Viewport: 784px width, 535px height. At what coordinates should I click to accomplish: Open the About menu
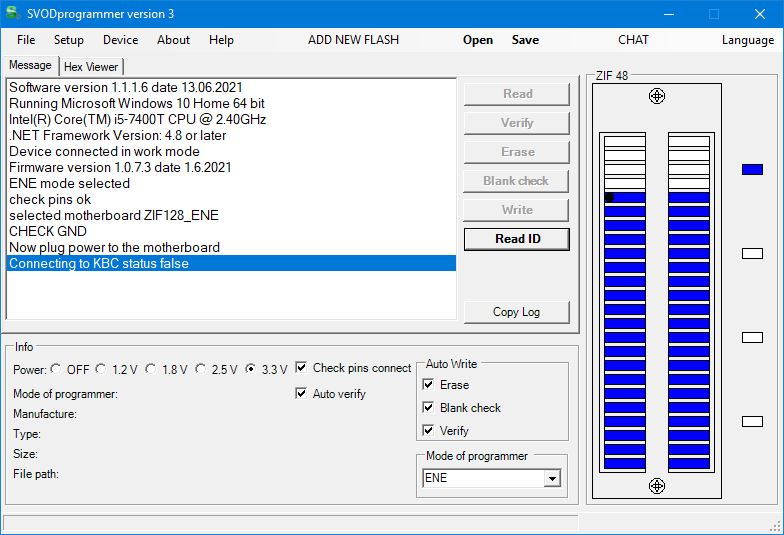pyautogui.click(x=174, y=40)
